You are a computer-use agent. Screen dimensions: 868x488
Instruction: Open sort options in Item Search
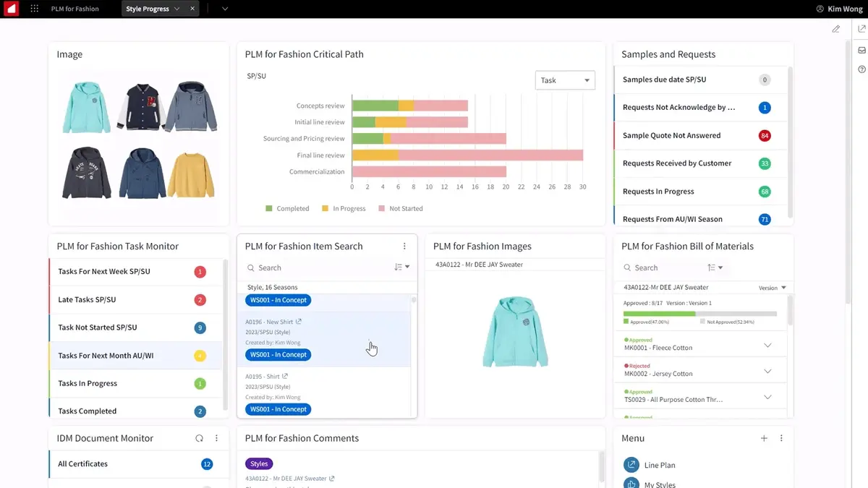coord(401,267)
